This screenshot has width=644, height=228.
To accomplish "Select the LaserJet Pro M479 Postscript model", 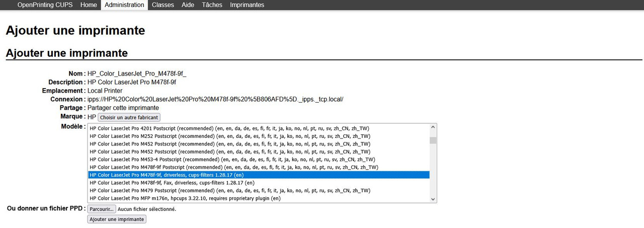I will [259, 190].
